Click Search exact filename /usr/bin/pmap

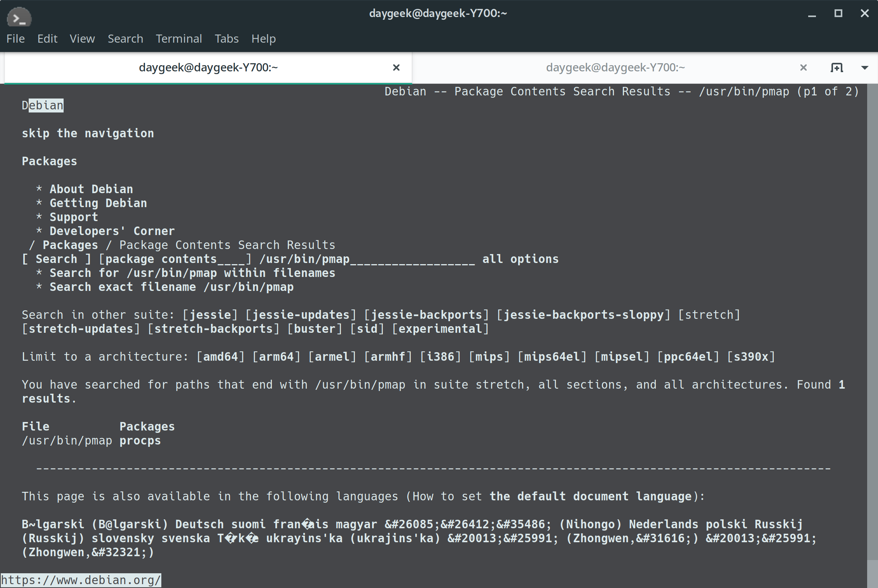click(x=171, y=287)
